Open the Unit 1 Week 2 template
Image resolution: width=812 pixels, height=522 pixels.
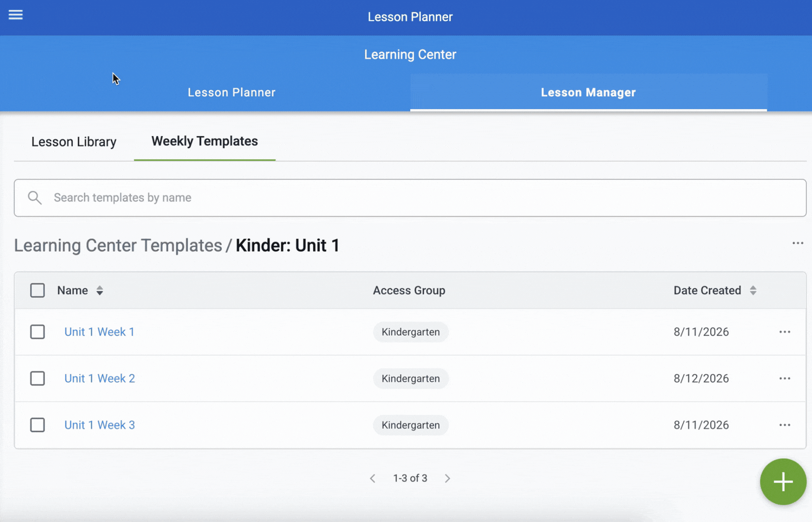click(100, 379)
